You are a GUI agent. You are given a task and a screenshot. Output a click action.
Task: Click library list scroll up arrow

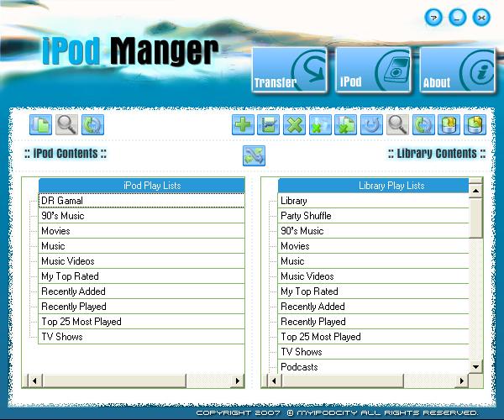point(475,191)
